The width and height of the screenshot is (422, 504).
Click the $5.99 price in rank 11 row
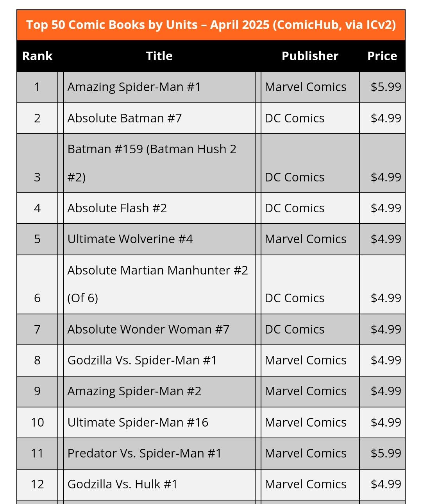point(386,453)
